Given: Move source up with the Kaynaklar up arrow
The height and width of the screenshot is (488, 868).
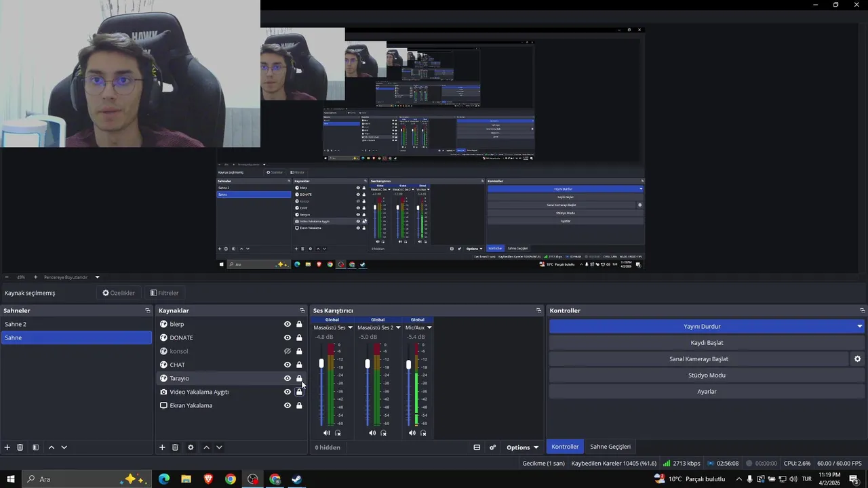Looking at the screenshot, I should pos(206,447).
